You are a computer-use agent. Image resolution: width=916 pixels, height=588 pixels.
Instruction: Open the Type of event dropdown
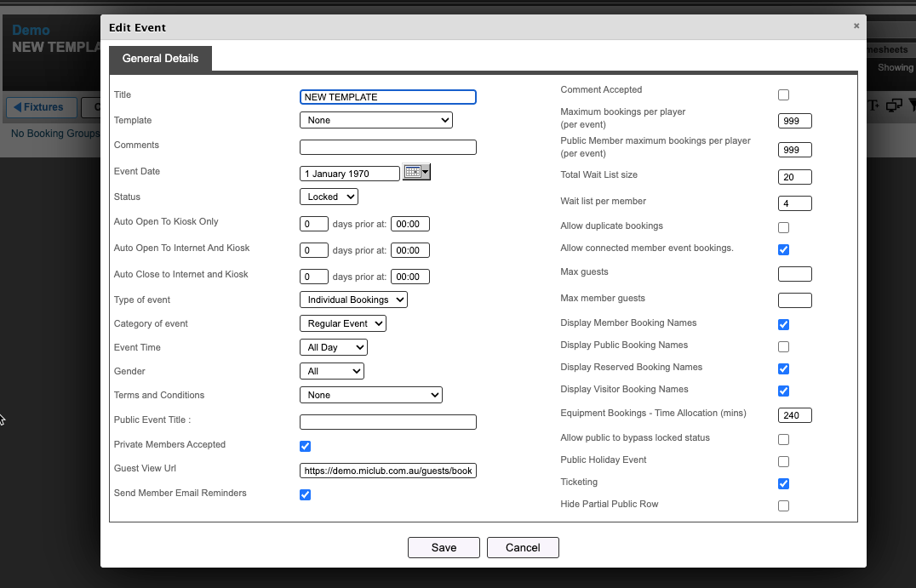point(353,300)
